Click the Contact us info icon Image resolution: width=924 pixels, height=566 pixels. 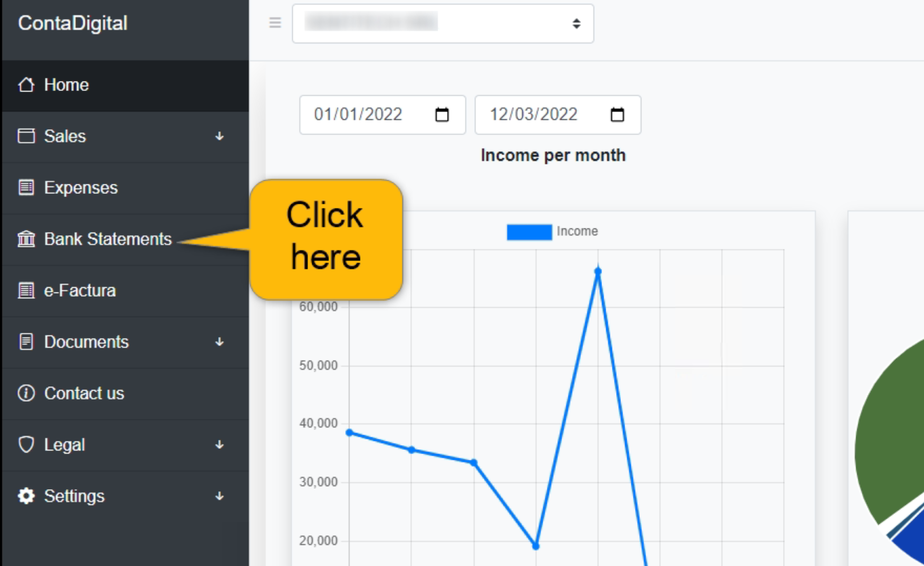(26, 393)
